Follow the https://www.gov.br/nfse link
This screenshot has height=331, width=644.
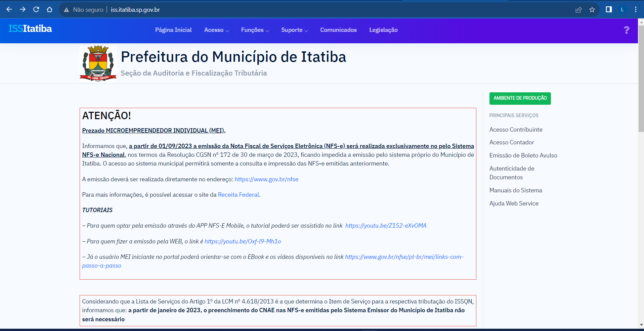coord(266,179)
